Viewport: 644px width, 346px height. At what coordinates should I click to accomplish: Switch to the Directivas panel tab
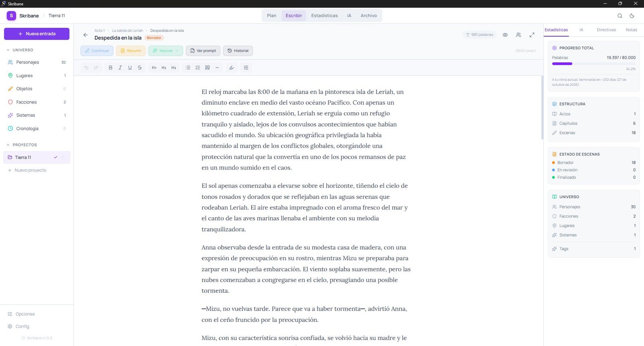coord(606,30)
